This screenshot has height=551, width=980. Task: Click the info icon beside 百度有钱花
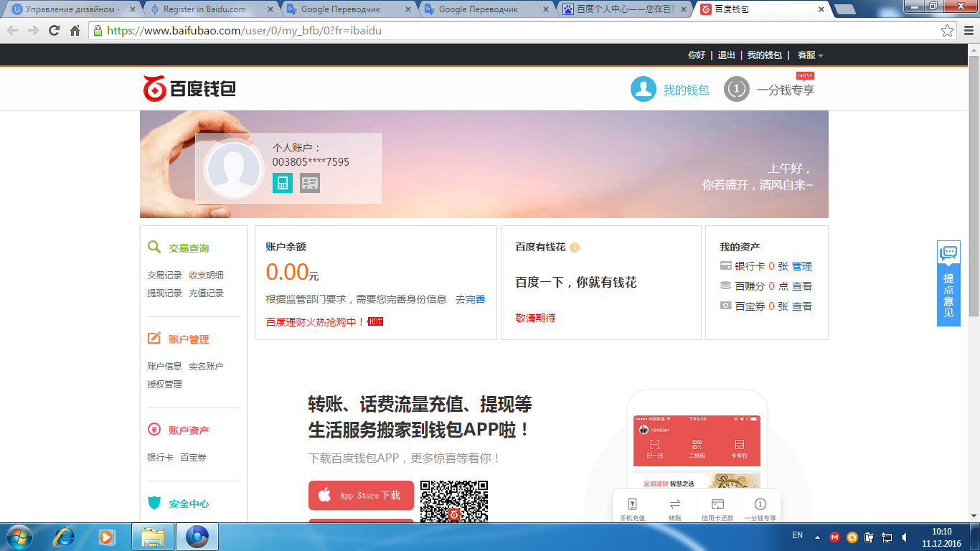tap(575, 248)
